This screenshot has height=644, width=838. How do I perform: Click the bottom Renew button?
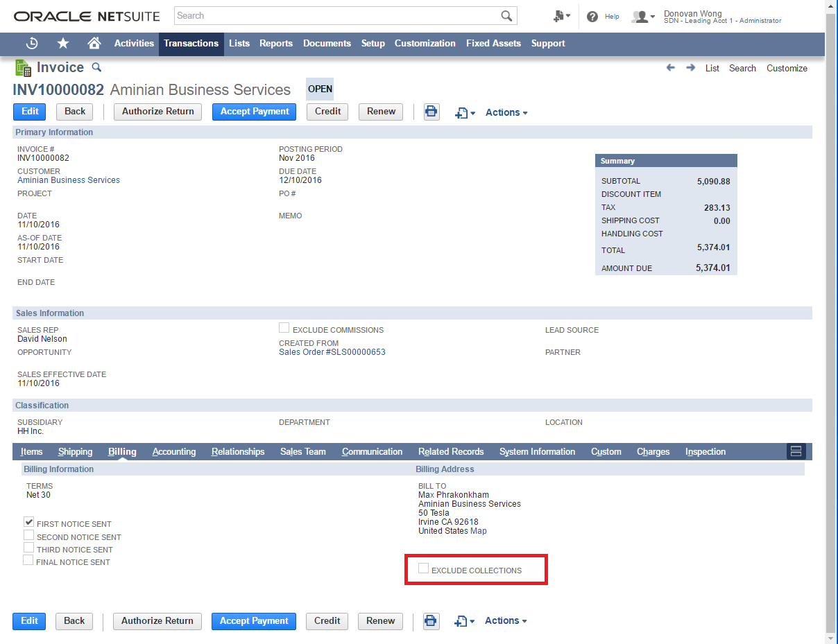[x=380, y=621]
